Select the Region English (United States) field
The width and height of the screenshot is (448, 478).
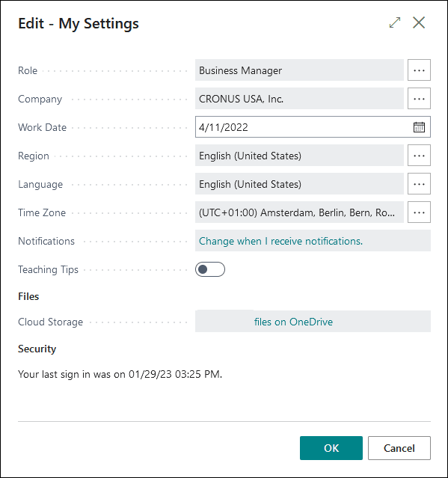[x=299, y=156]
